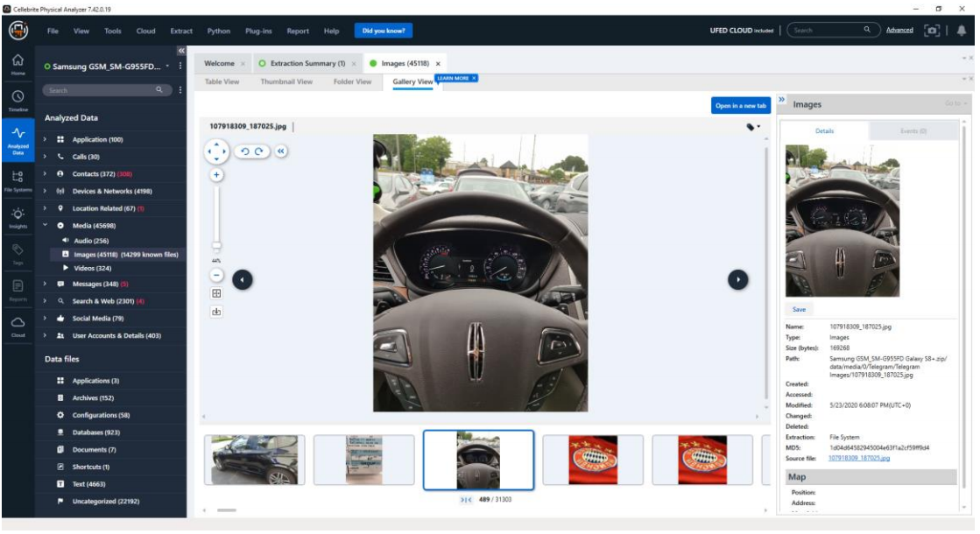Open the File menu
The width and height of the screenshot is (980, 534).
[x=53, y=31]
